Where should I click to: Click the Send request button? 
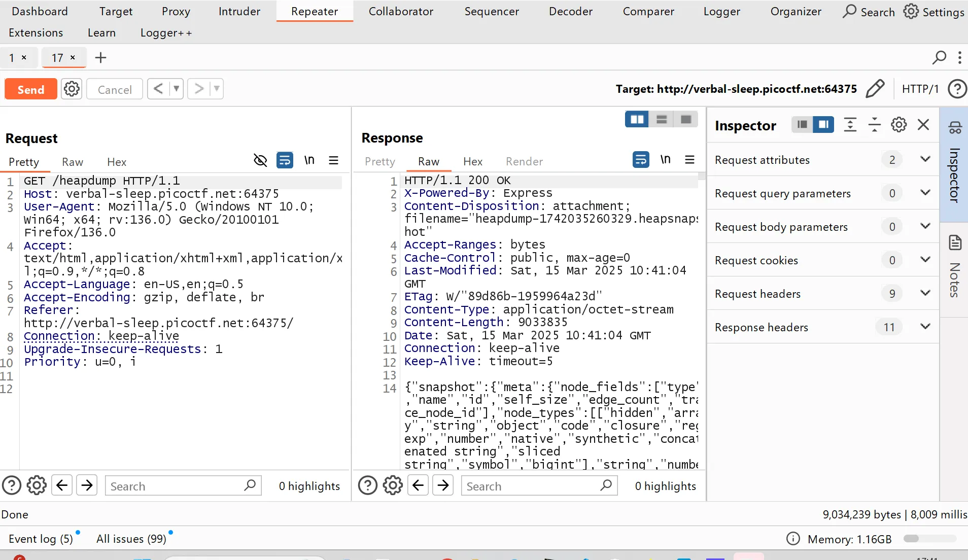(x=30, y=89)
